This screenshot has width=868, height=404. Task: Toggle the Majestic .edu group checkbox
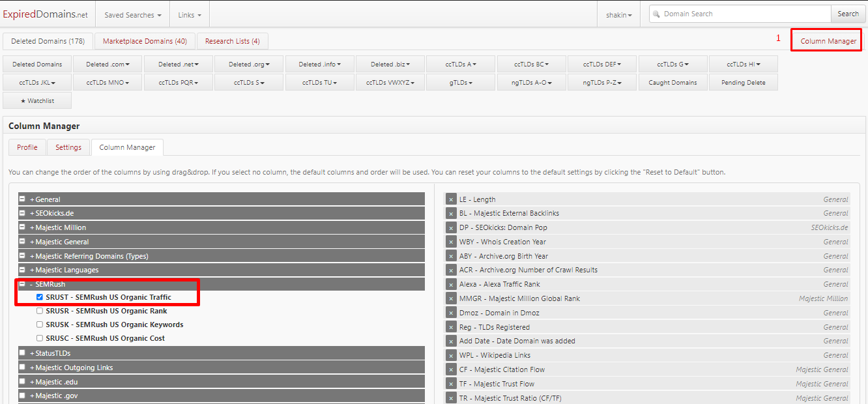coord(22,382)
